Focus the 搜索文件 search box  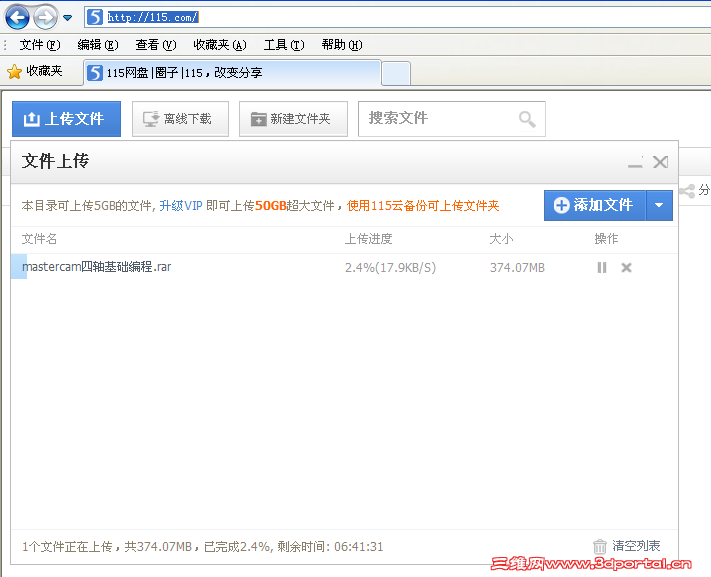(451, 118)
